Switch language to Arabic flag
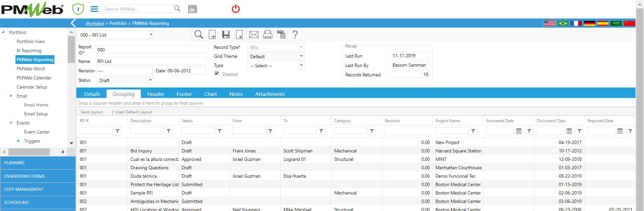The width and height of the screenshot is (644, 211). coord(616,23)
